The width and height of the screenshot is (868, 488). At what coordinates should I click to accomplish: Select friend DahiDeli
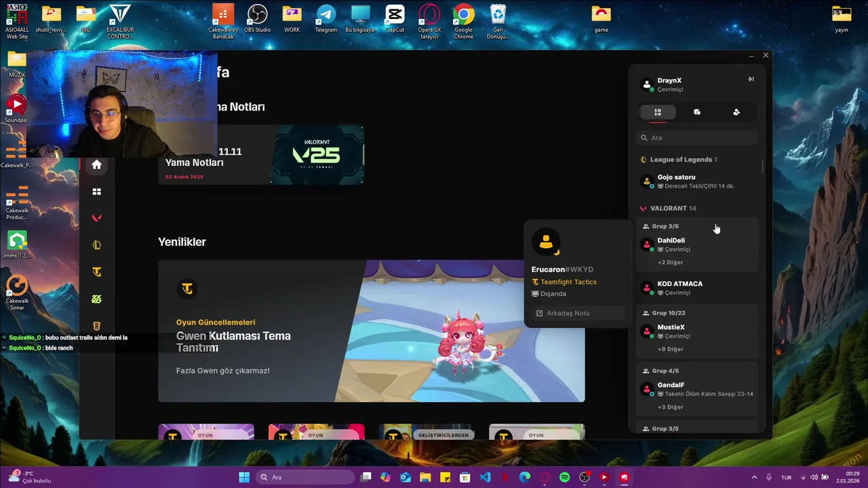[x=697, y=245]
